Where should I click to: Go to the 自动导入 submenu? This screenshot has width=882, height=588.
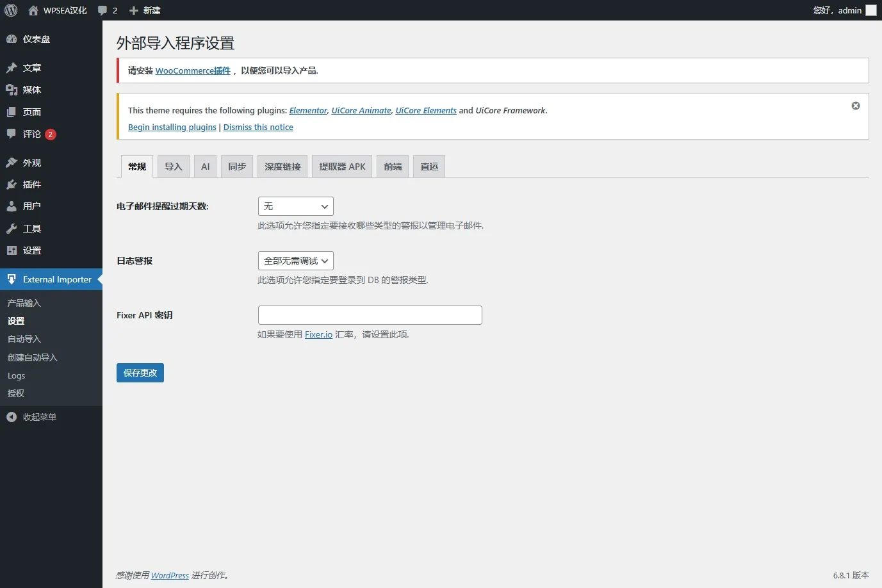pyautogui.click(x=24, y=339)
